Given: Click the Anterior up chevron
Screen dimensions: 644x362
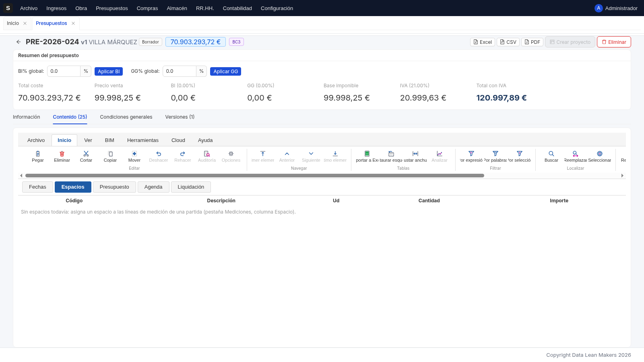Looking at the screenshot, I should [287, 154].
